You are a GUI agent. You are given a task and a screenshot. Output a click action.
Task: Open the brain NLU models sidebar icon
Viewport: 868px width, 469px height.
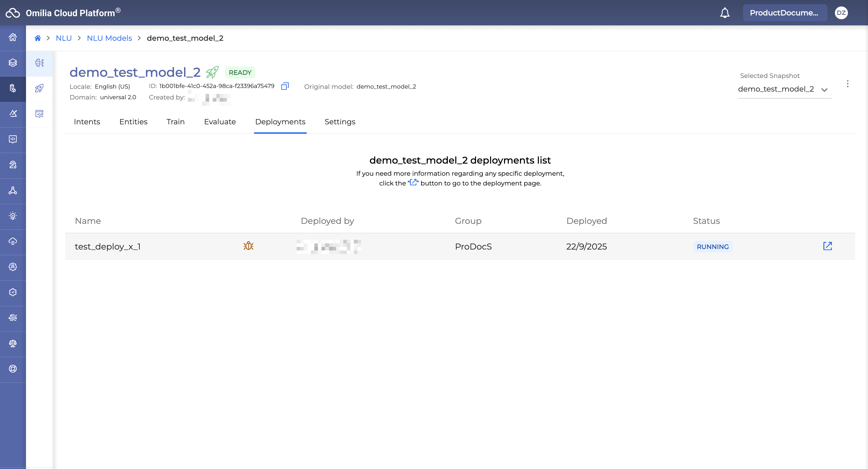[39, 63]
